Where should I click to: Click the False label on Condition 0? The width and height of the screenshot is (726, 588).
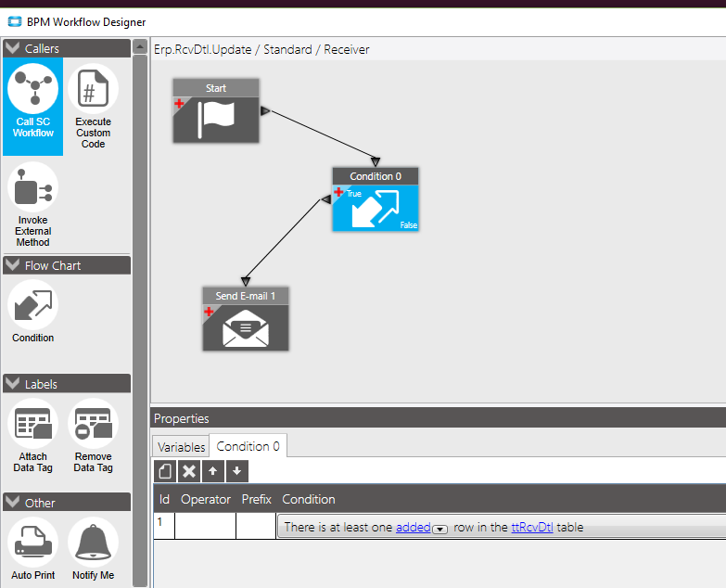coord(409,225)
